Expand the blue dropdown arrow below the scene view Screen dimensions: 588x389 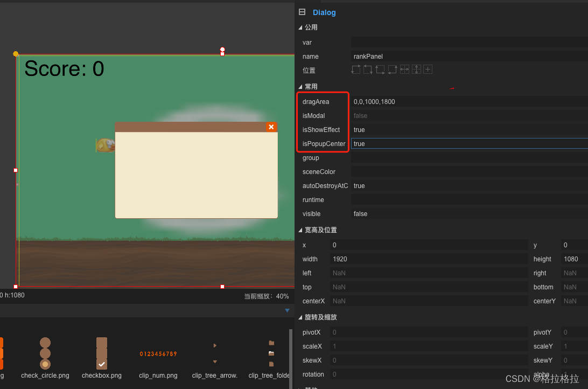287,310
